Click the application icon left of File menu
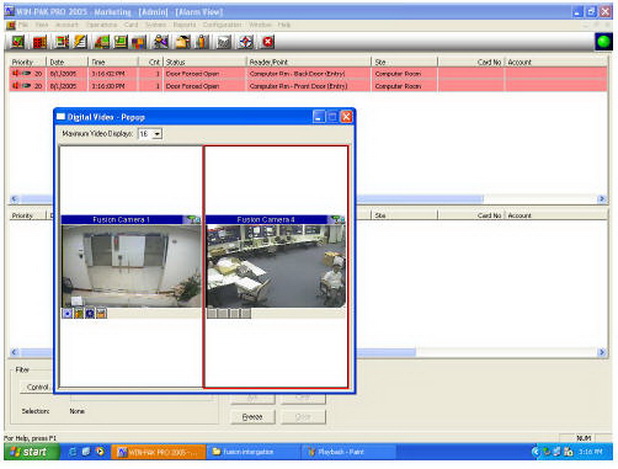 [x=11, y=25]
